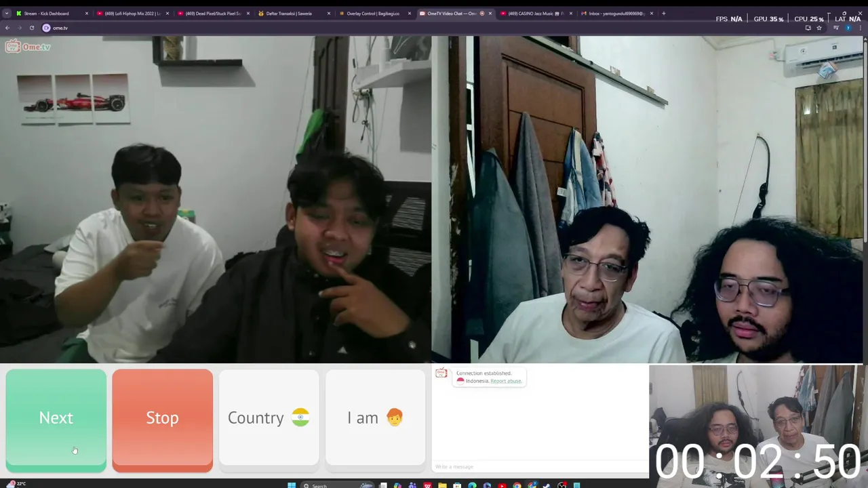The height and width of the screenshot is (488, 868).
Task: Click the green Next button
Action: click(56, 420)
